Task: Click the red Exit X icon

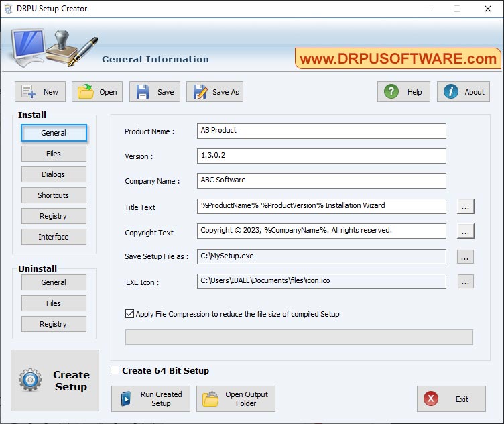Action: pos(431,399)
